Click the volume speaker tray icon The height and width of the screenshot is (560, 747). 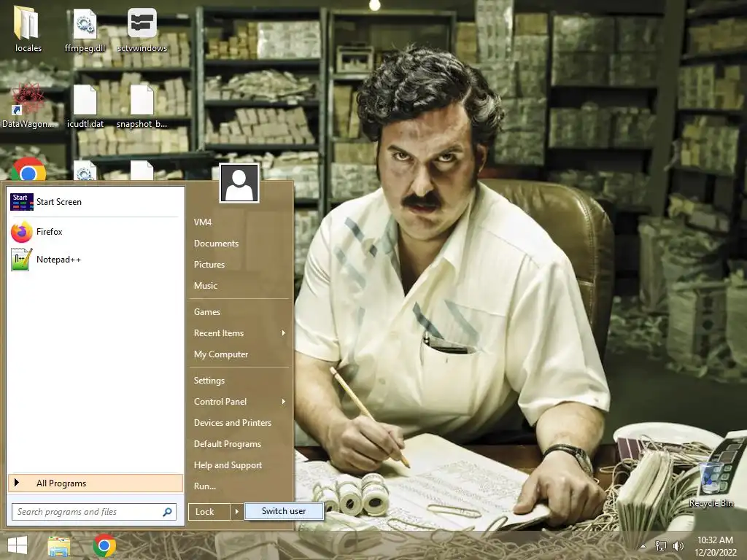click(x=678, y=546)
